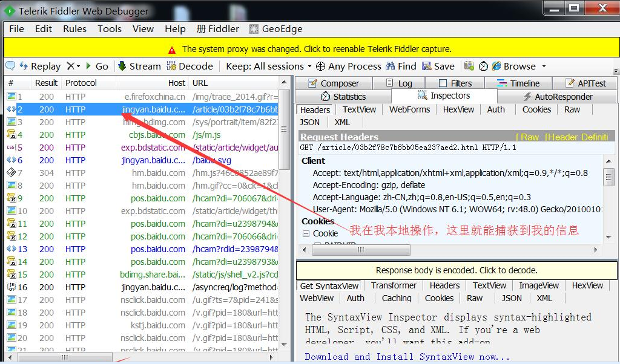
Task: Replay the selected session
Action: click(40, 66)
